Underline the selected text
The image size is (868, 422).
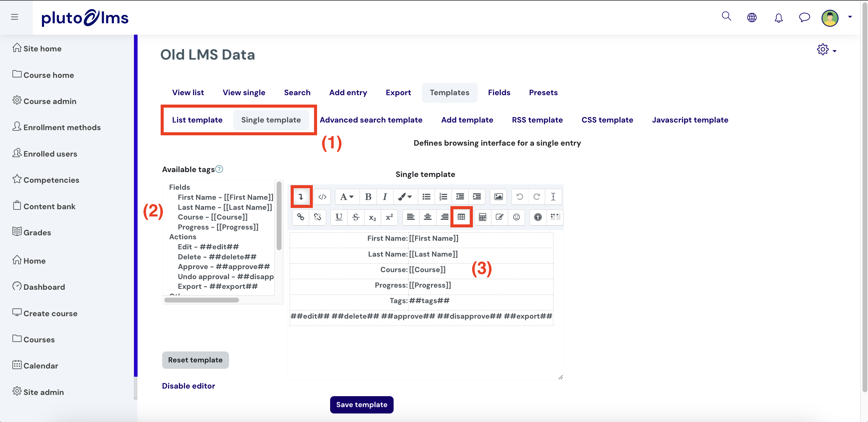point(339,217)
